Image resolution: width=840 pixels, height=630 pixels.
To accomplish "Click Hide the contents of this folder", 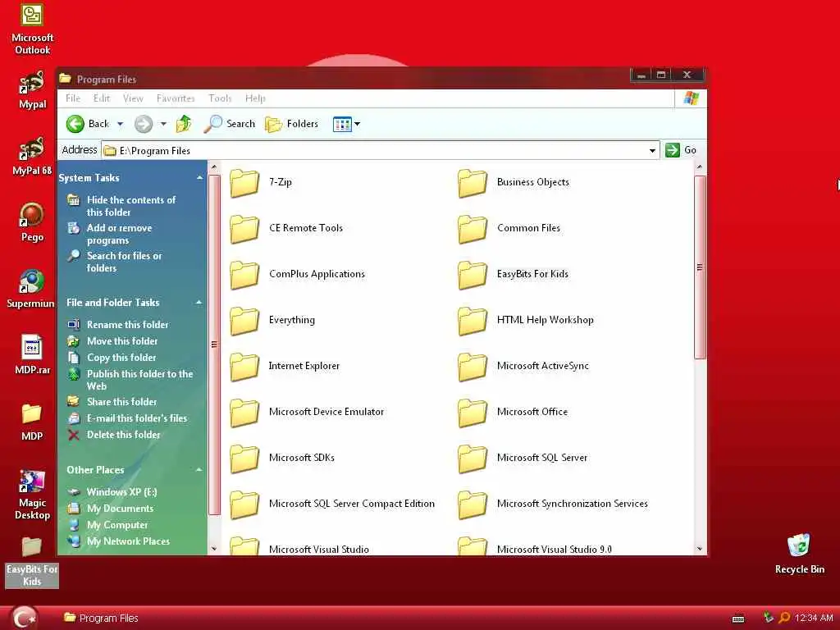I will point(130,206).
